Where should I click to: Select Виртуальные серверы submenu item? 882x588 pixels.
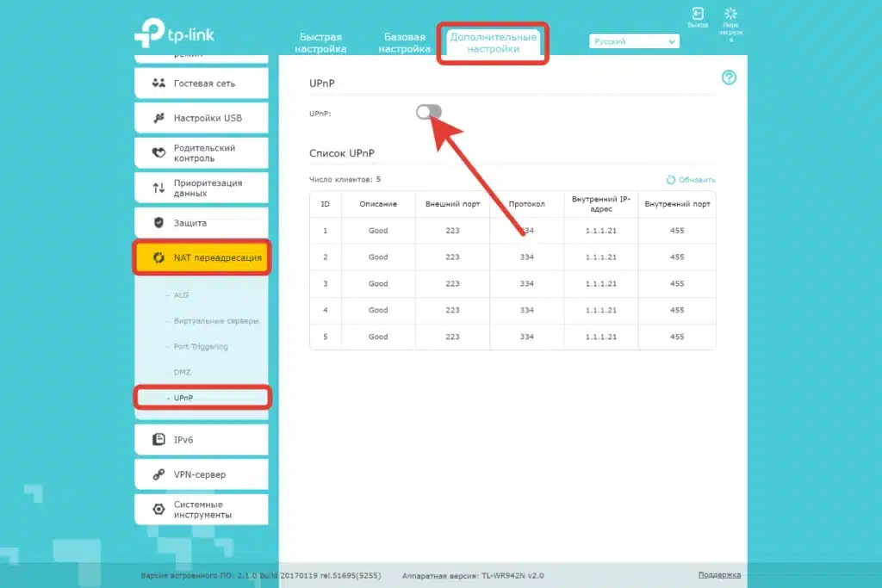pyautogui.click(x=215, y=321)
